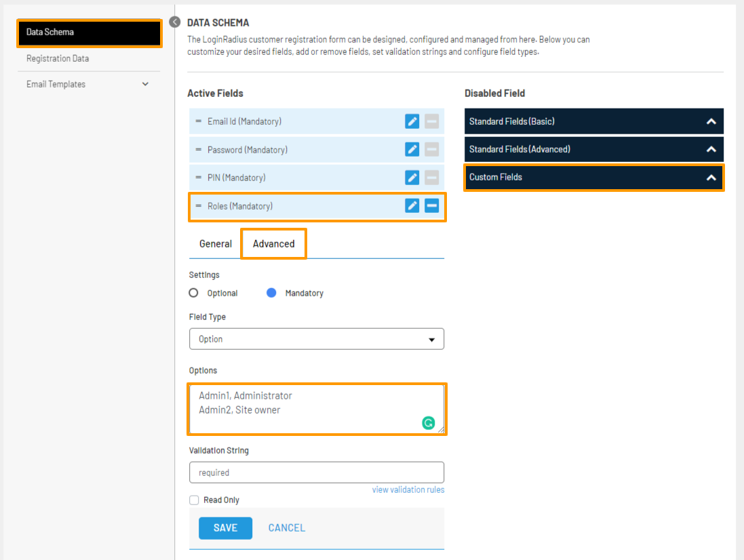Select the Mandatory radio button
Viewport: 744px width, 560px height.
pos(271,292)
